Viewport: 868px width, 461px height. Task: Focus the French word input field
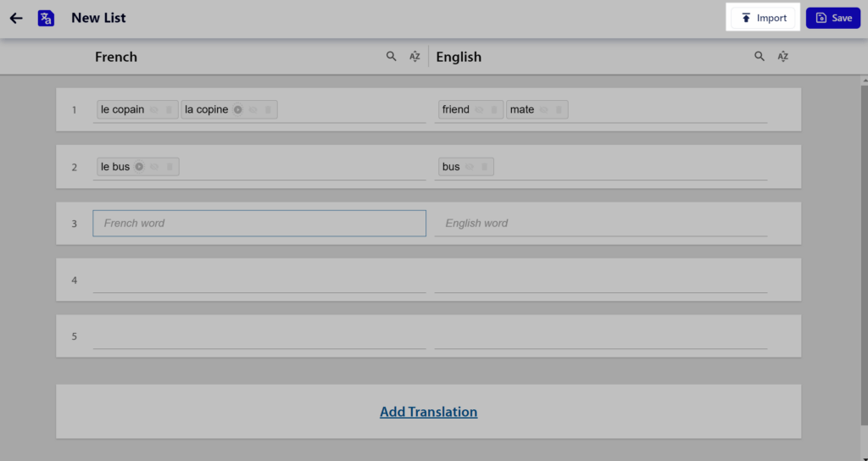pos(259,223)
